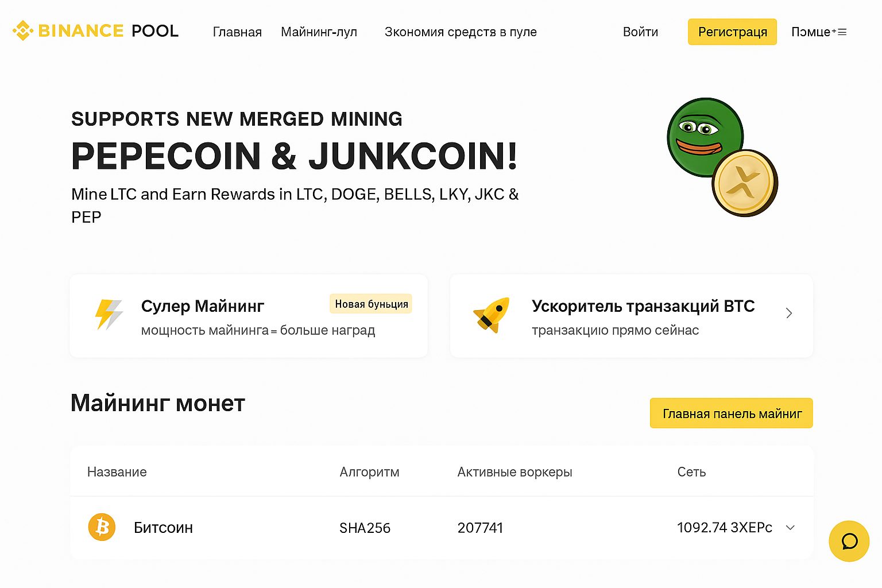Click the Новая функция badge
882x588 pixels.
tap(371, 304)
